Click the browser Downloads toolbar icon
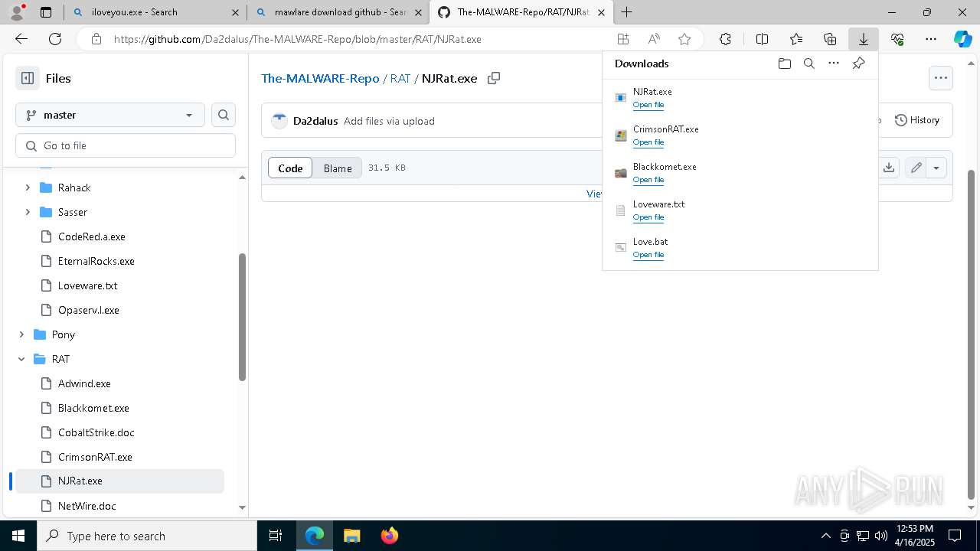Viewport: 980px width, 551px height. coord(863,39)
